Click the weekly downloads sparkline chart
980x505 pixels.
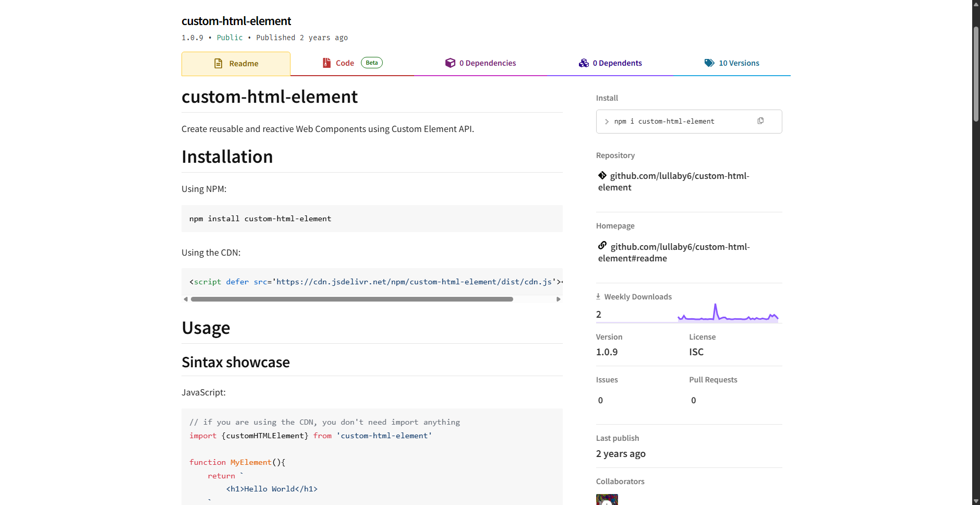click(x=728, y=312)
